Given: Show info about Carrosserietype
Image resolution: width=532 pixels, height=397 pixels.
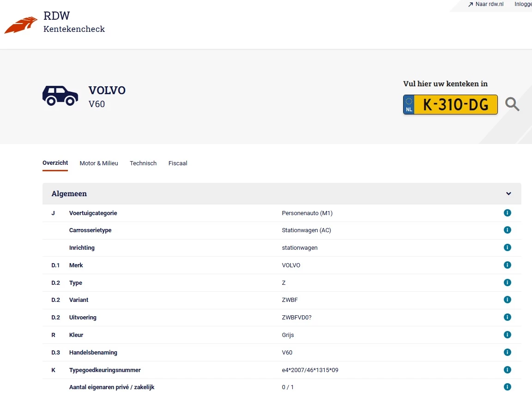Looking at the screenshot, I should 507,230.
